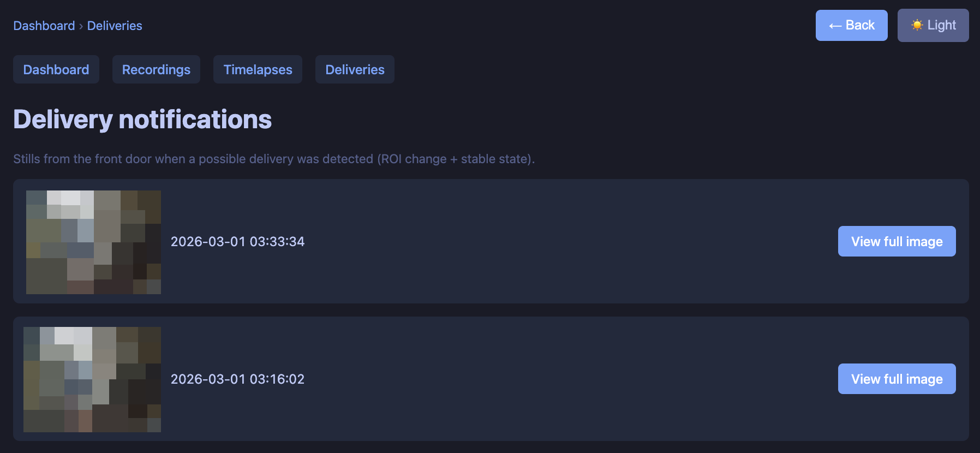The width and height of the screenshot is (980, 453).
Task: View full image for 03:16:02 delivery
Action: [897, 379]
